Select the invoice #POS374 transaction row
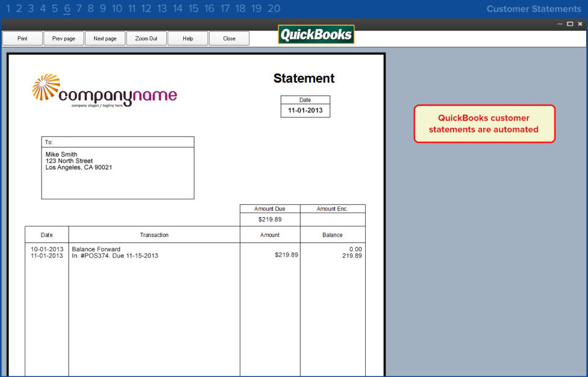Image resolution: width=588 pixels, height=377 pixels. click(x=115, y=256)
